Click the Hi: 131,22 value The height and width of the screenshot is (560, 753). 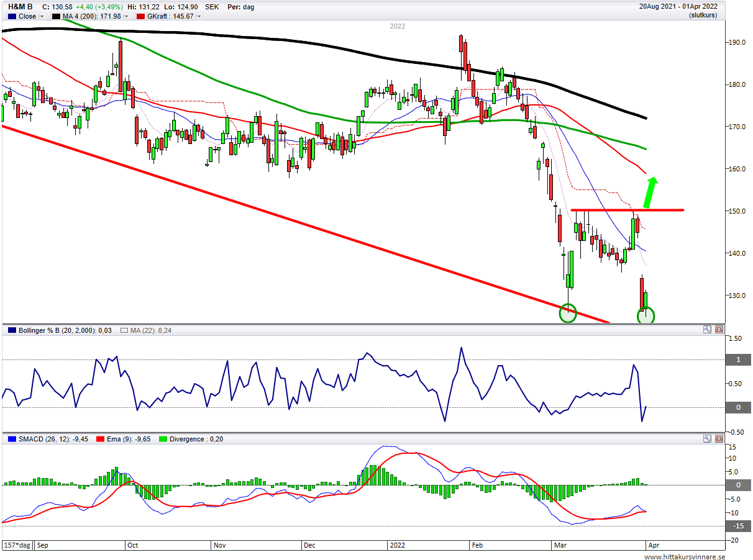coord(143,7)
